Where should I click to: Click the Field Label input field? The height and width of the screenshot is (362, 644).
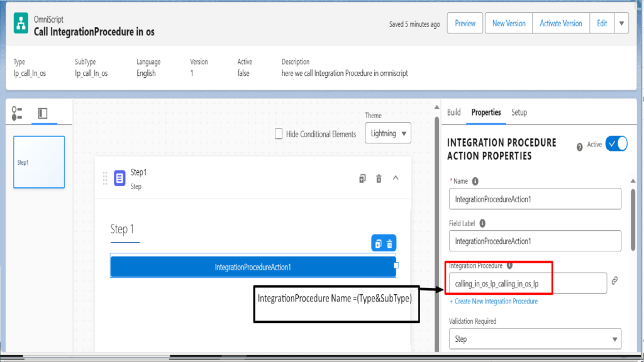[x=535, y=241]
